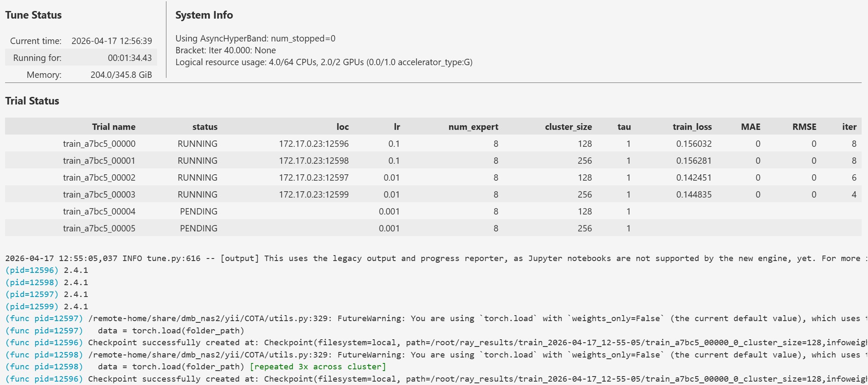The width and height of the screenshot is (868, 385).
Task: Click the last Checkpoint successfully created line
Action: pyautogui.click(x=436, y=379)
